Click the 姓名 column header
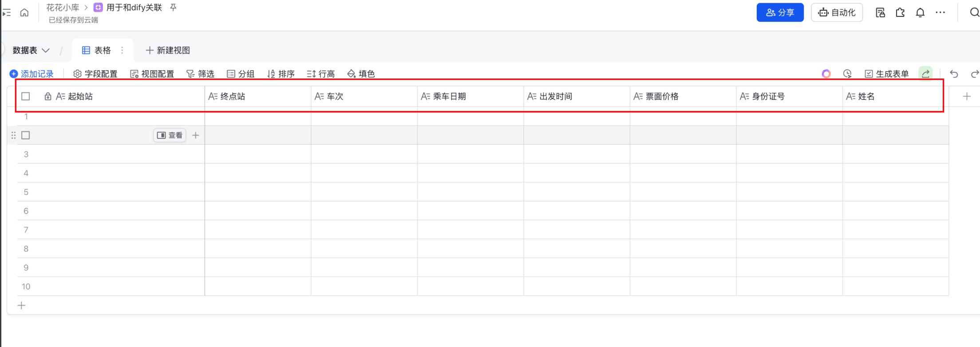This screenshot has height=347, width=980. tap(896, 96)
